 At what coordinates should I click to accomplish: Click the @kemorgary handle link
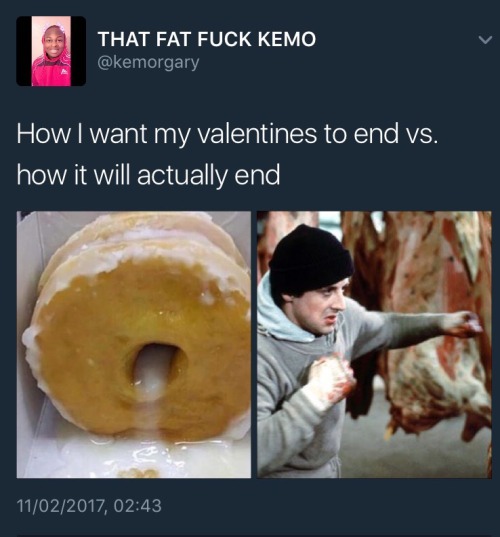pyautogui.click(x=148, y=62)
